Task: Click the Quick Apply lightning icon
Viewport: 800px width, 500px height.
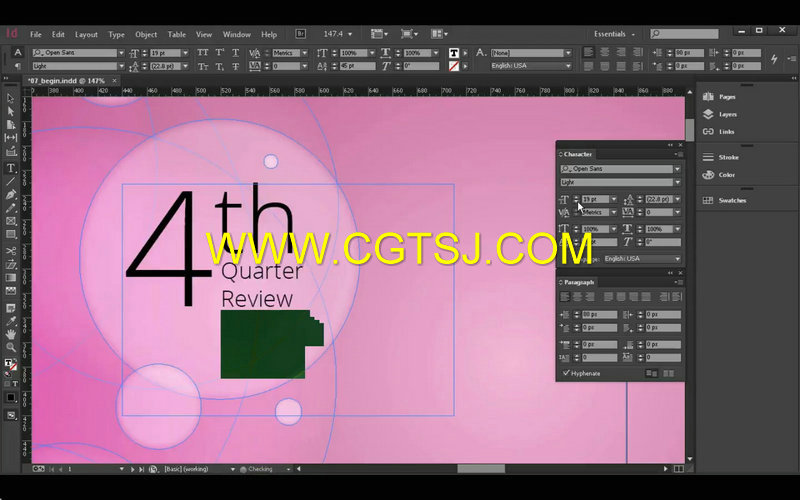Action: pyautogui.click(x=774, y=59)
